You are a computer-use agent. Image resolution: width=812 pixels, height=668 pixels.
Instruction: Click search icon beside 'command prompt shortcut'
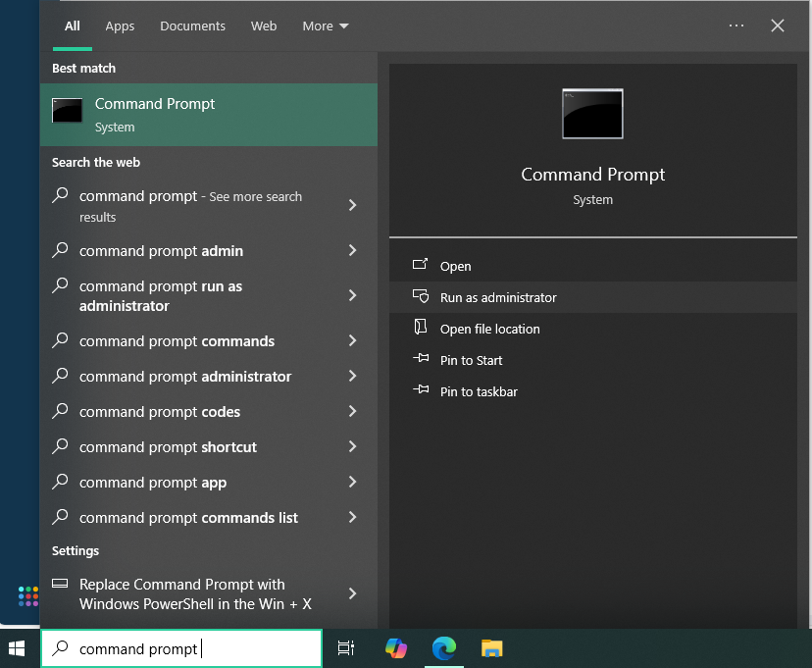pos(60,446)
